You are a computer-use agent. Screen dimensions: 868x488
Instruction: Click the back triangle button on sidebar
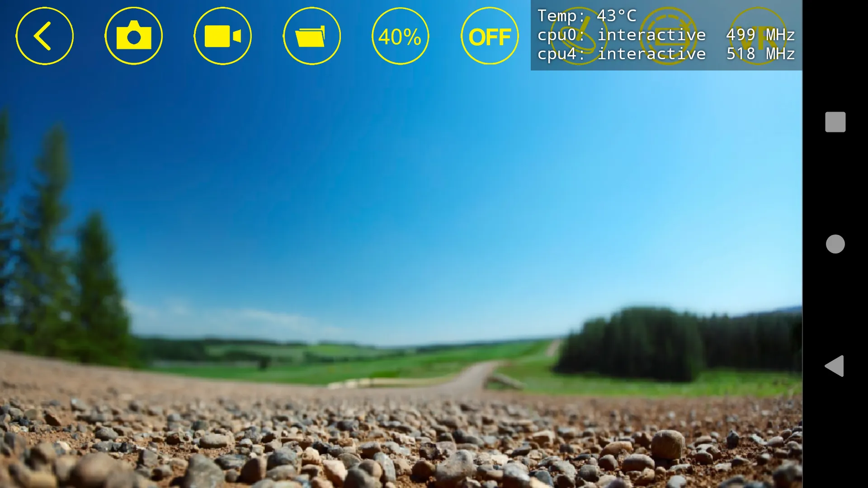point(835,366)
